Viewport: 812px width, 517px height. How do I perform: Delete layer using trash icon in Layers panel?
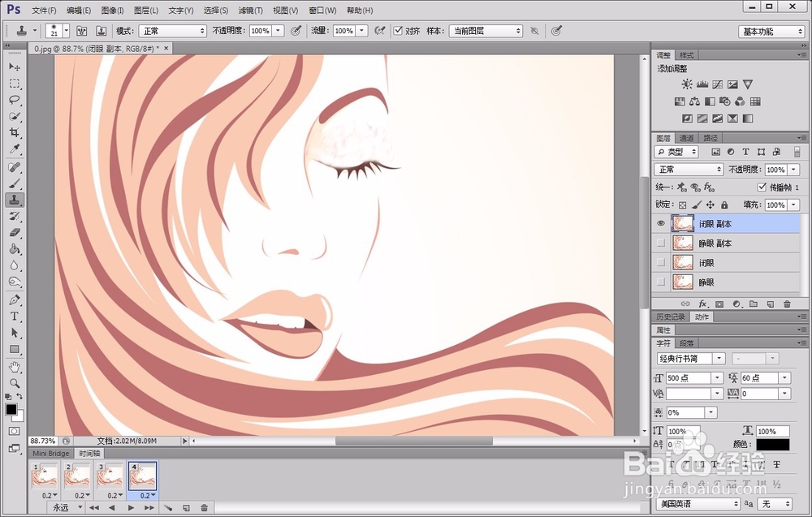(787, 304)
